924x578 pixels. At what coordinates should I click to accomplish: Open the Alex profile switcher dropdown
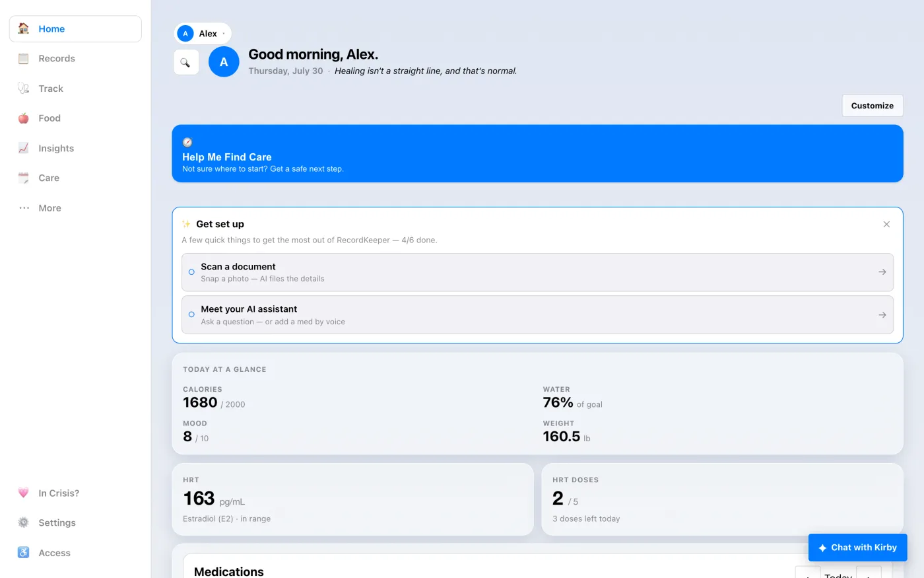click(203, 34)
